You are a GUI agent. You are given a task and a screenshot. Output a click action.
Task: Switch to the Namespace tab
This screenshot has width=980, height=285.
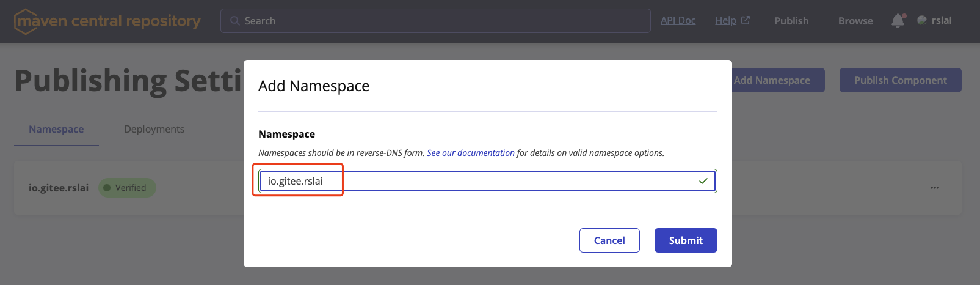click(56, 129)
